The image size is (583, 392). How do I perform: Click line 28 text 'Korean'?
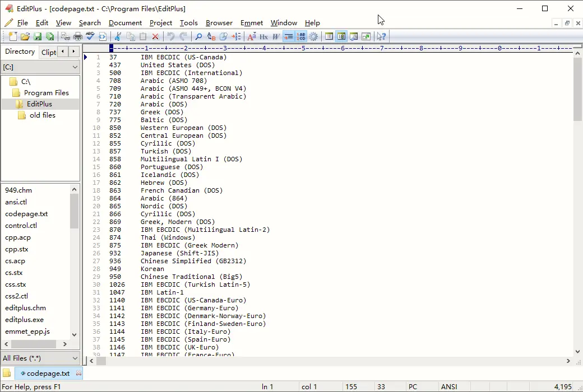[152, 269]
